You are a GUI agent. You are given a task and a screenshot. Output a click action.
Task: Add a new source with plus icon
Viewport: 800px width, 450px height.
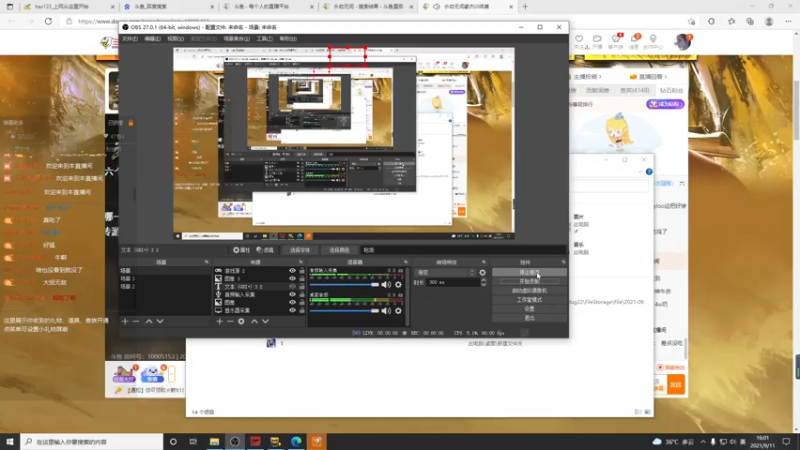pyautogui.click(x=219, y=321)
